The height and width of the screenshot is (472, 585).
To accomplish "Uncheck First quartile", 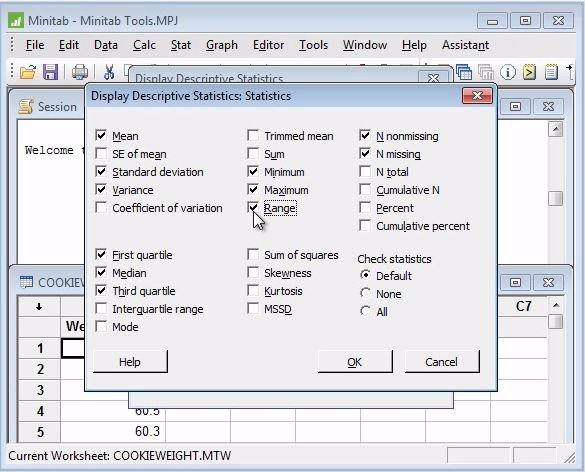I will [101, 254].
